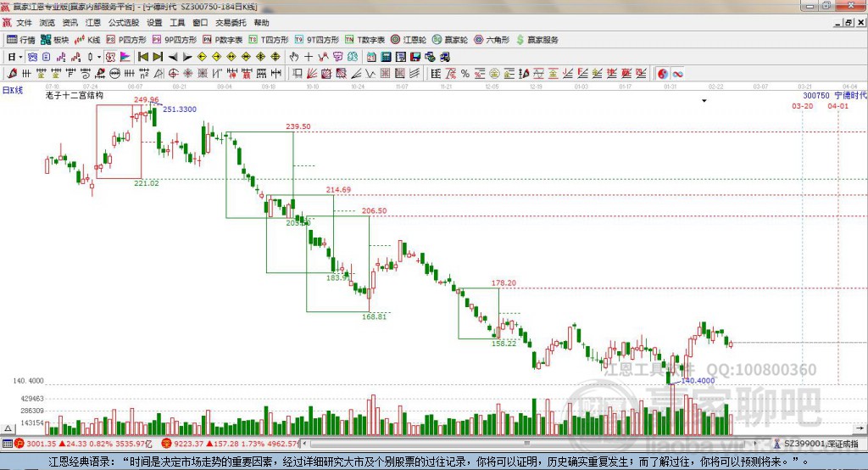868x470 pixels.
Task: Click the yin-yang taiji icon
Action: click(x=663, y=73)
